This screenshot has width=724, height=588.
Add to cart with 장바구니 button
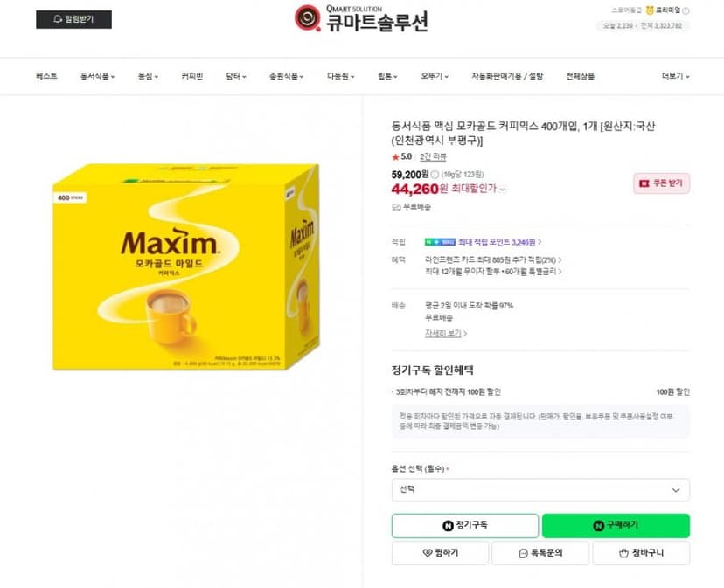[x=641, y=553]
